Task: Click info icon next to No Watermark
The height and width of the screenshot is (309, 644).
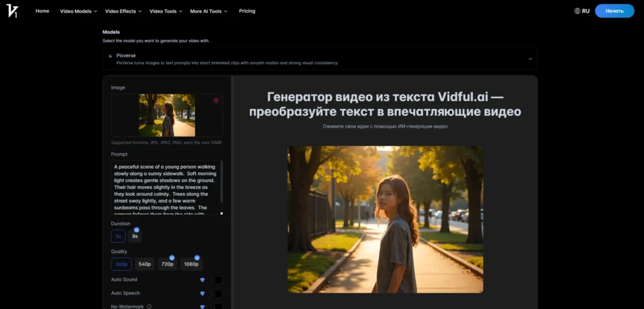Action: (x=149, y=306)
